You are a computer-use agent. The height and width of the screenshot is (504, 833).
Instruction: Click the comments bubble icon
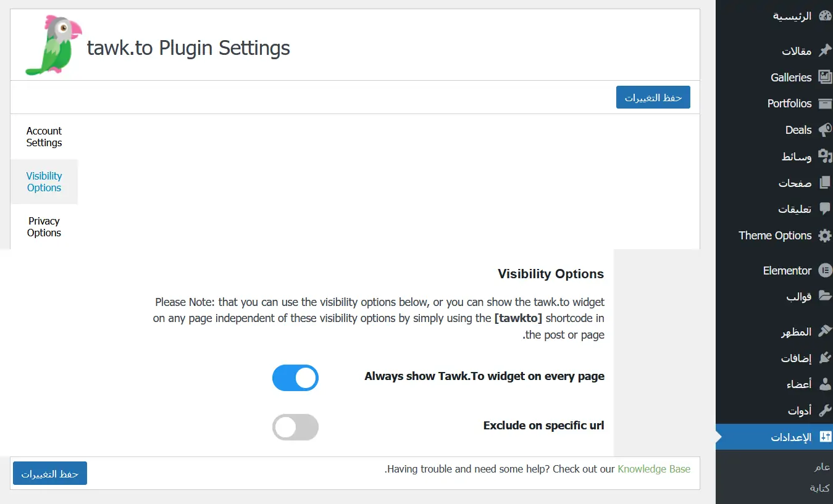[x=825, y=209]
